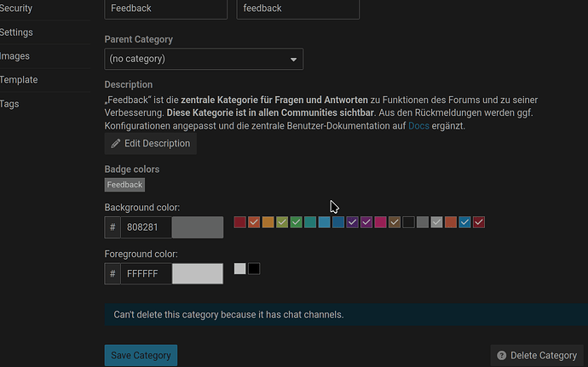Click the Feedback badge preview

(x=124, y=185)
